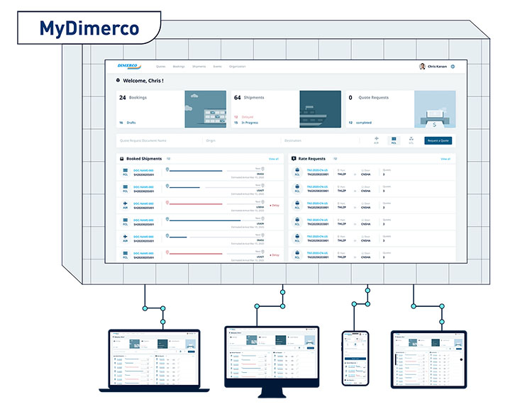
Task: Focus the Origin input field
Action: coord(242,140)
